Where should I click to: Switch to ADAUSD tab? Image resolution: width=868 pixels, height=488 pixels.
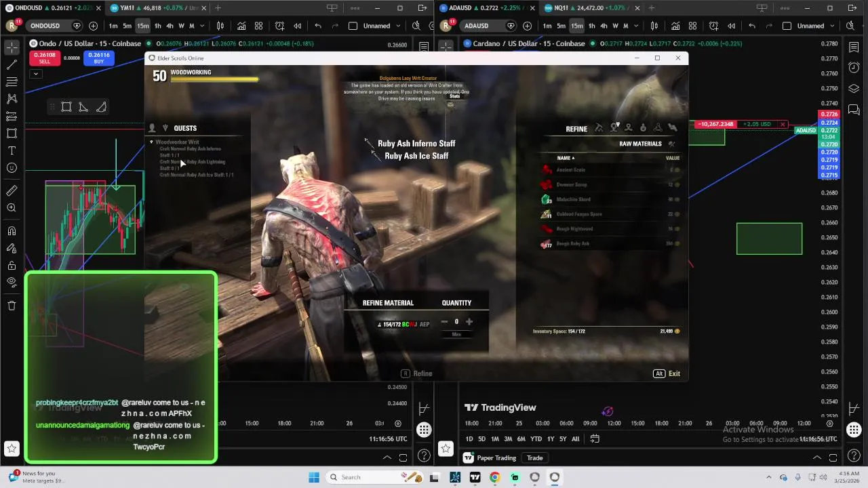coord(485,8)
